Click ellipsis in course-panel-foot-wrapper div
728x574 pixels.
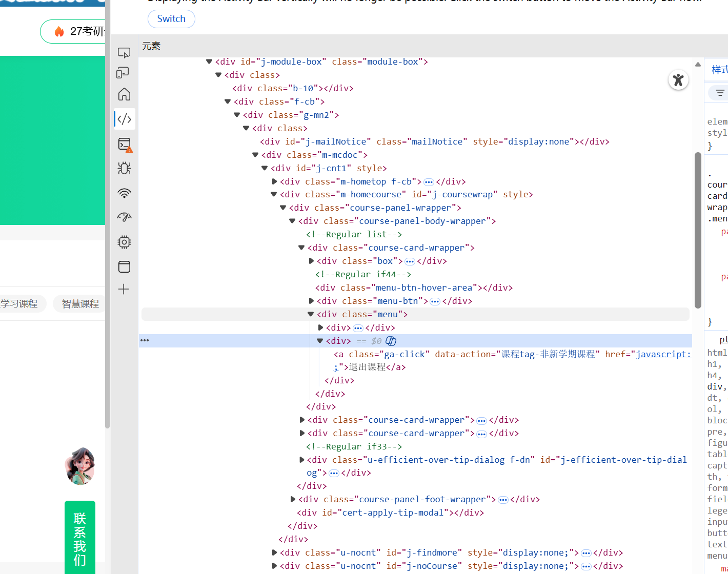tap(503, 500)
